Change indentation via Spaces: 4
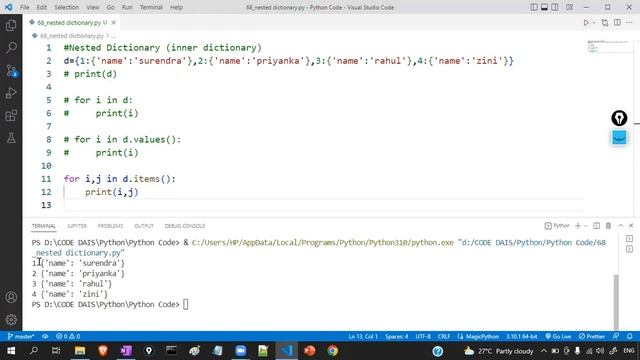 396,336
